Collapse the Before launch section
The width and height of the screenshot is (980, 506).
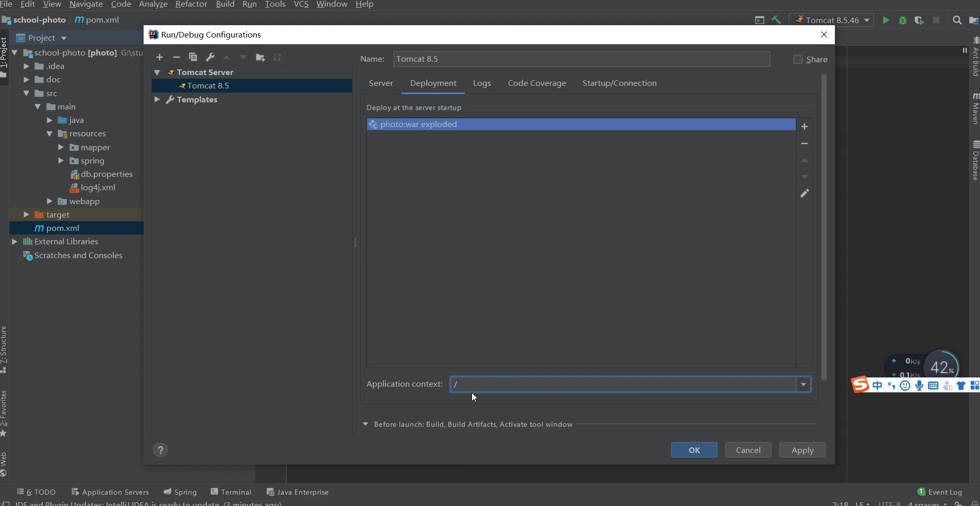pos(365,424)
